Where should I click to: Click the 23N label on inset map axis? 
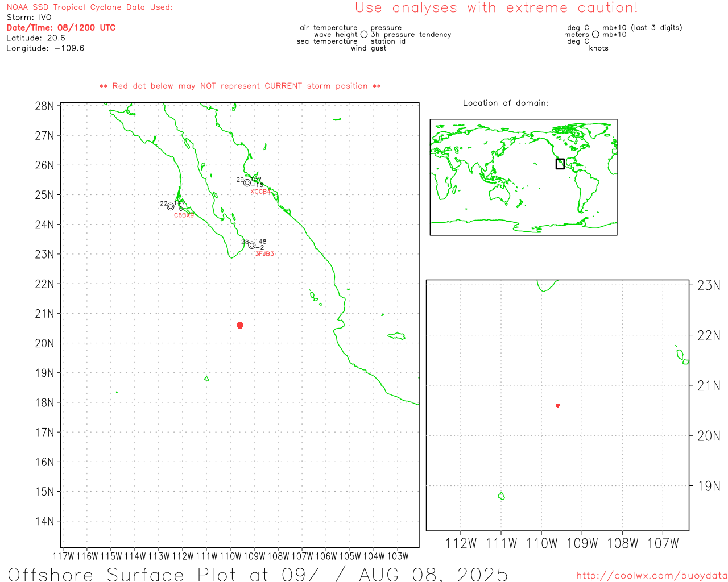point(709,285)
